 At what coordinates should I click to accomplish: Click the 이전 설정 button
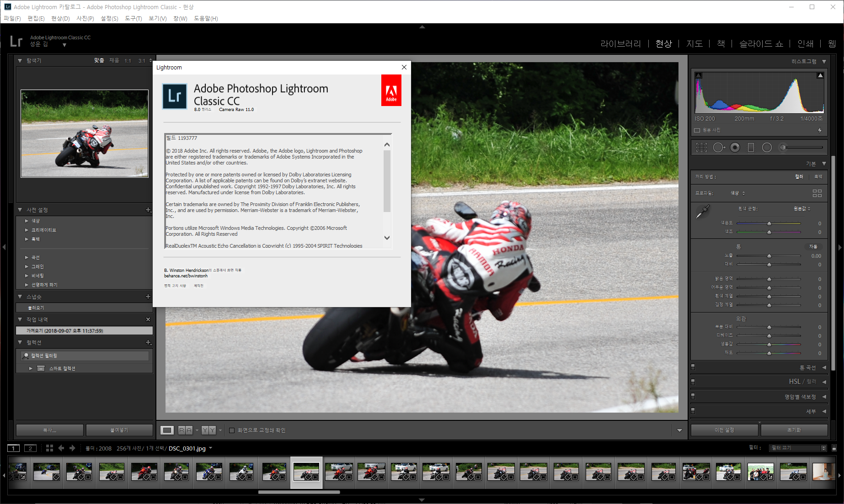[724, 430]
